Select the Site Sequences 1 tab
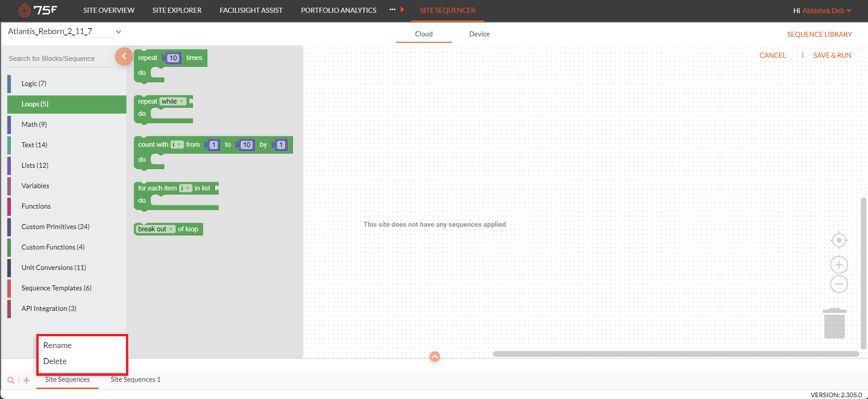Screen dimensions: 868x399 tap(135, 379)
